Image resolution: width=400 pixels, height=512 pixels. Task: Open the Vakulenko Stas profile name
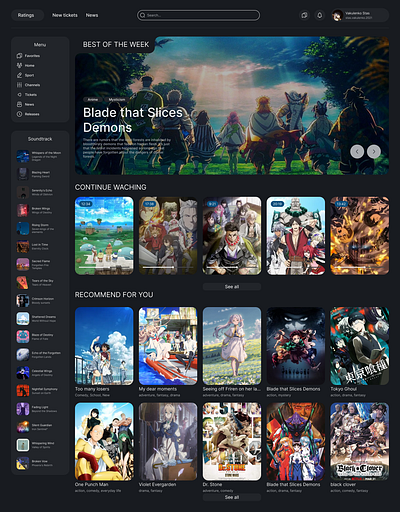point(357,13)
